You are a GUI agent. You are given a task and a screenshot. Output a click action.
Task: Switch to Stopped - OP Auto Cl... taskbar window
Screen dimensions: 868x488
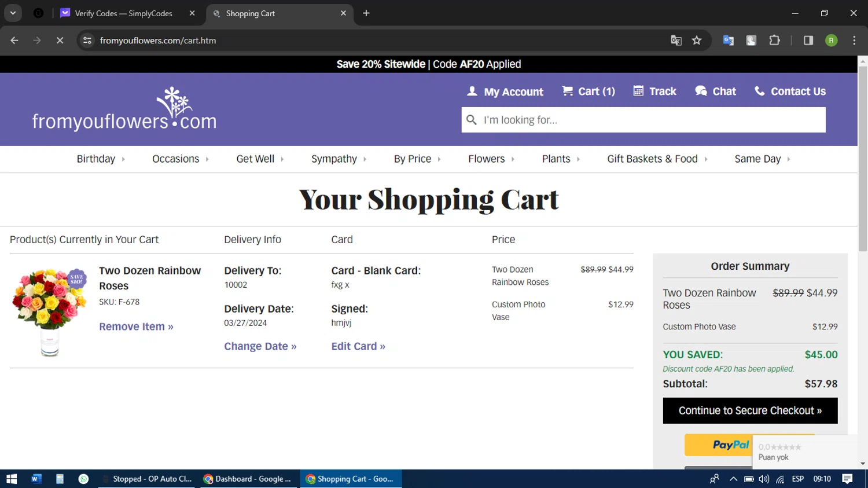pyautogui.click(x=148, y=479)
